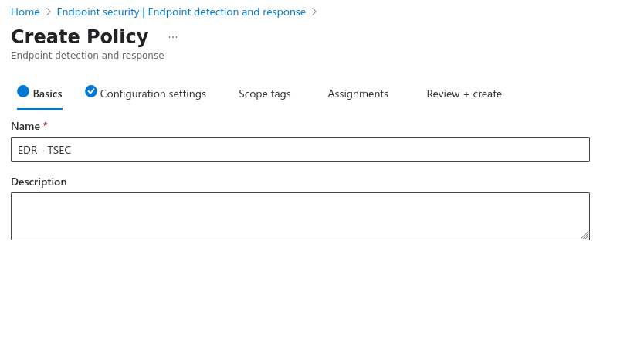The width and height of the screenshot is (644, 364).
Task: Click the Create Policy page heading
Action: (x=80, y=36)
